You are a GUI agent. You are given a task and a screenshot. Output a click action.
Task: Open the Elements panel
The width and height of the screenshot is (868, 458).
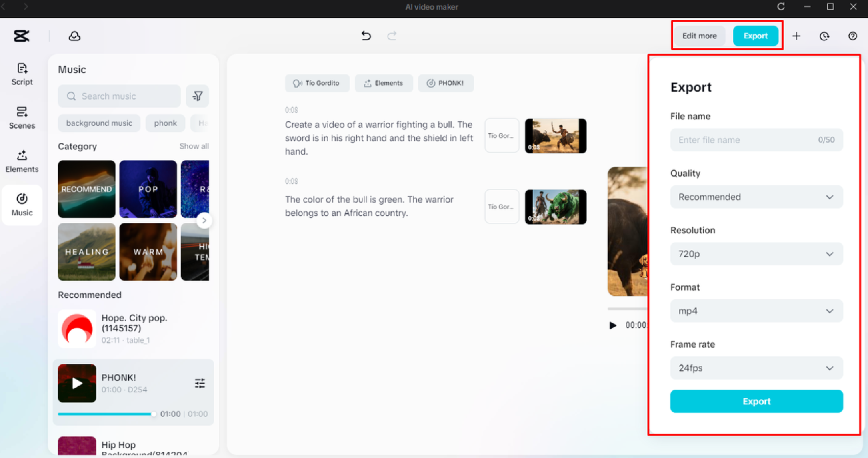tap(22, 160)
